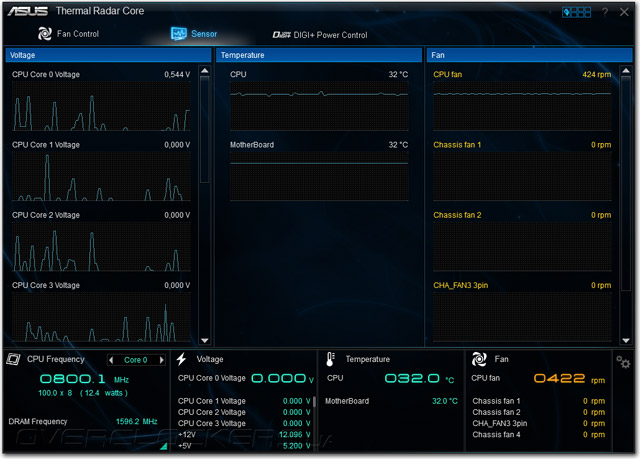Viewport: 640px width, 459px height.
Task: Click the Fan panel scrollbar thumb
Action: pos(626,184)
